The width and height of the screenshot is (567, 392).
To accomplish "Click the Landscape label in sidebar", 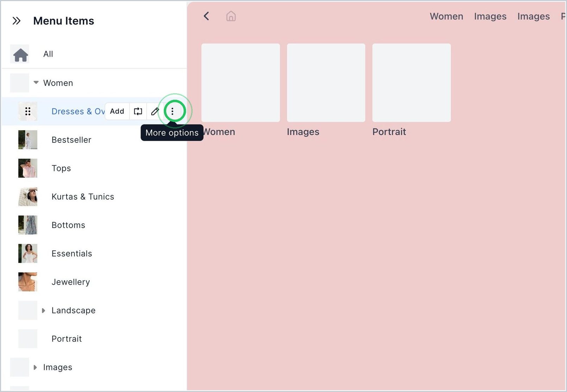I will 74,310.
